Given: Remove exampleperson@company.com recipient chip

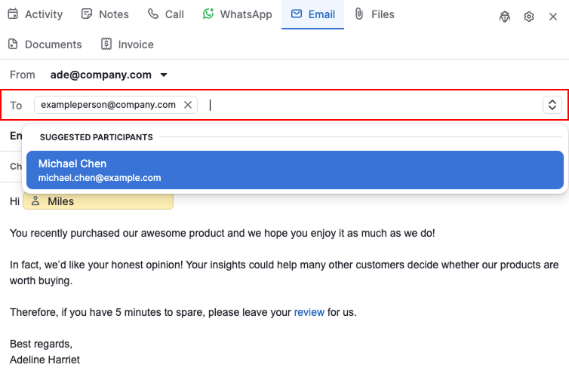Looking at the screenshot, I should tap(188, 105).
